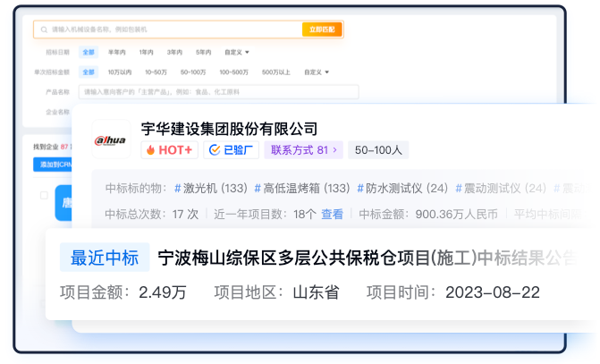
Task: Choose the 10-50万 amount filter
Action: (156, 72)
